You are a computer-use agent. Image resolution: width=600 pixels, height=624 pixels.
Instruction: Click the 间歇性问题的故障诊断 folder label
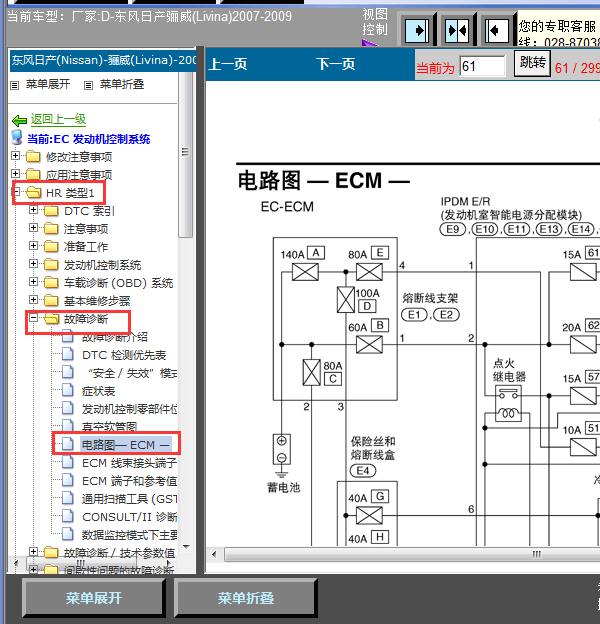pos(119,570)
